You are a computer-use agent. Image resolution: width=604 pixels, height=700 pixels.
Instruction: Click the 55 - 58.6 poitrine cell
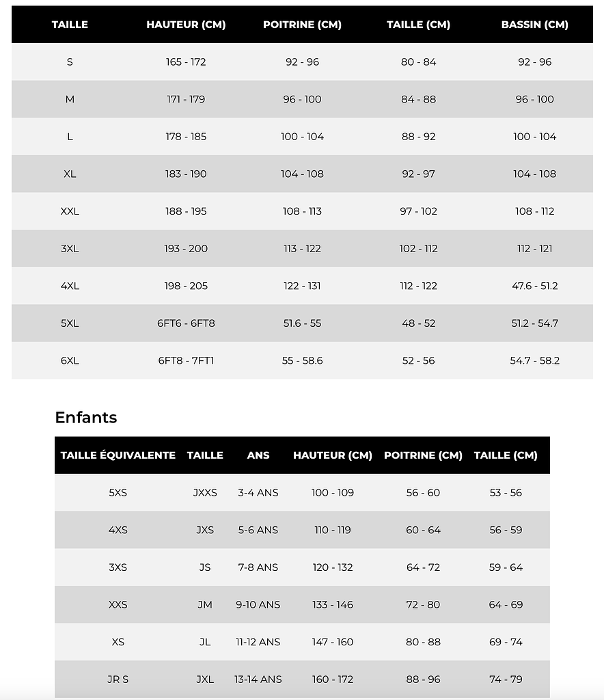(302, 360)
